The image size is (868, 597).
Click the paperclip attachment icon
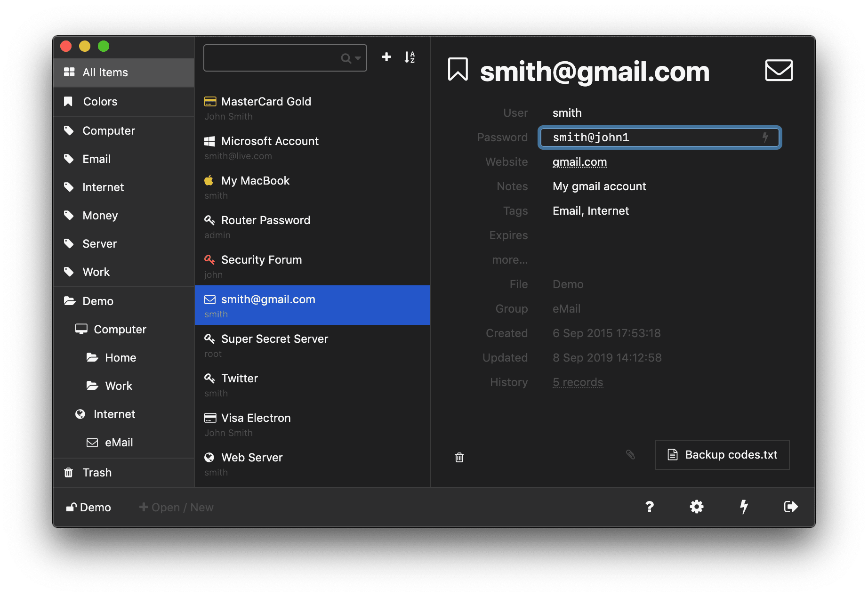[630, 454]
